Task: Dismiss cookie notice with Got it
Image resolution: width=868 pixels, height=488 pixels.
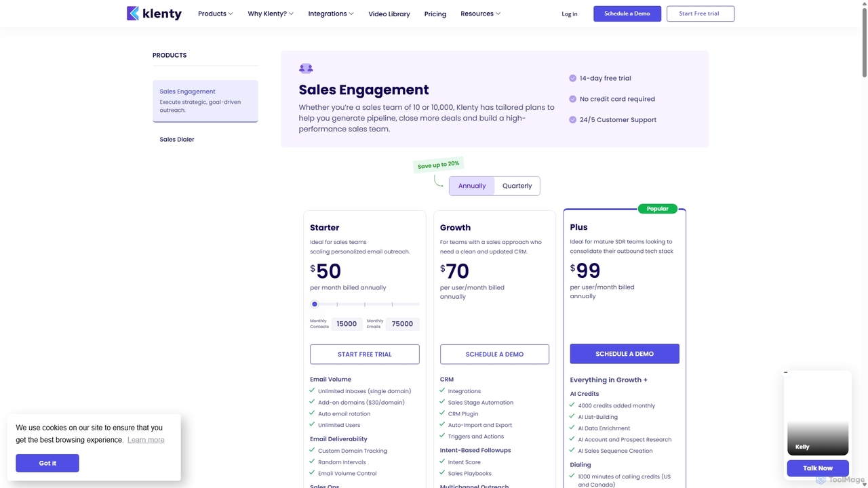Action: coord(47,463)
